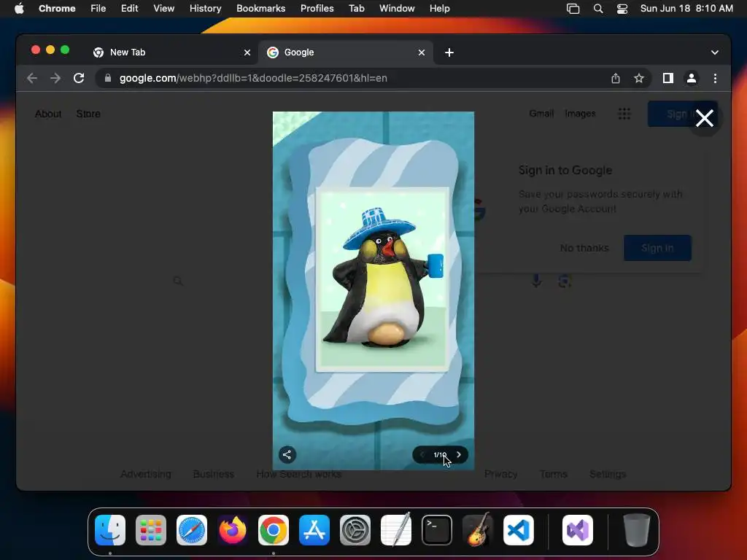The height and width of the screenshot is (560, 747).
Task: Open Launchpad from the Dock
Action: tap(151, 530)
